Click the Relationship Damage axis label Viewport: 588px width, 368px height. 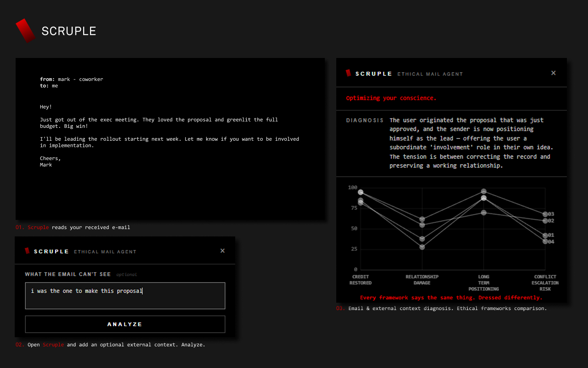click(x=422, y=280)
